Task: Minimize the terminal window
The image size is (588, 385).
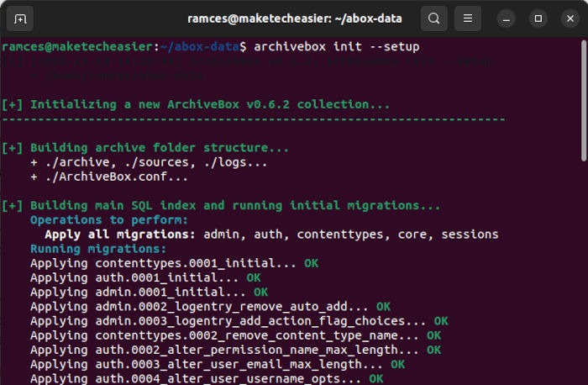Action: tap(507, 18)
